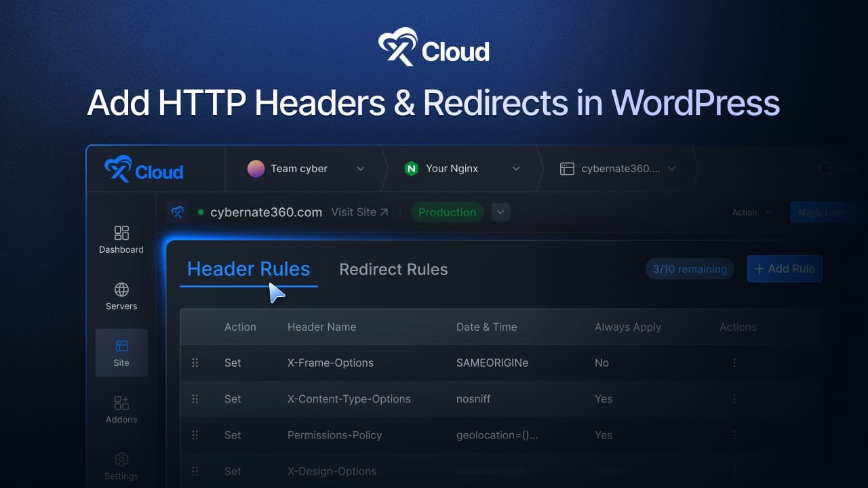Click the cybernate360.com site name
Viewport: 868px width, 488px height.
[266, 212]
